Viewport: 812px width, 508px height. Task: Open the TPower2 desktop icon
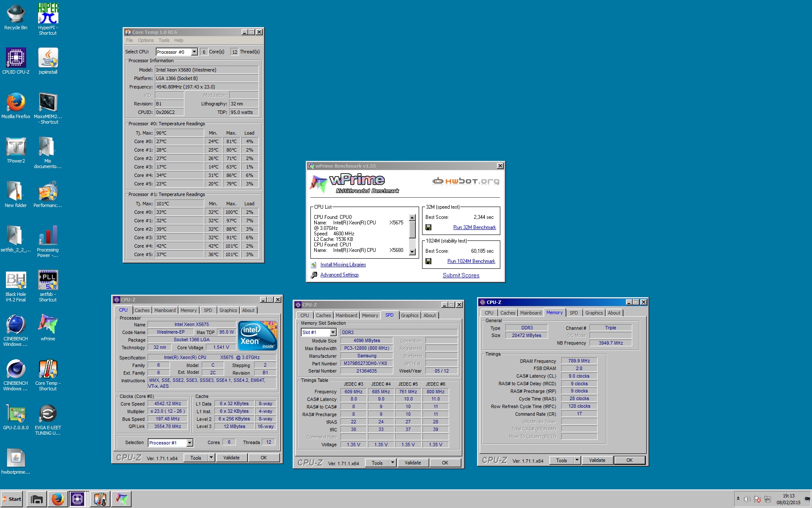(16, 150)
